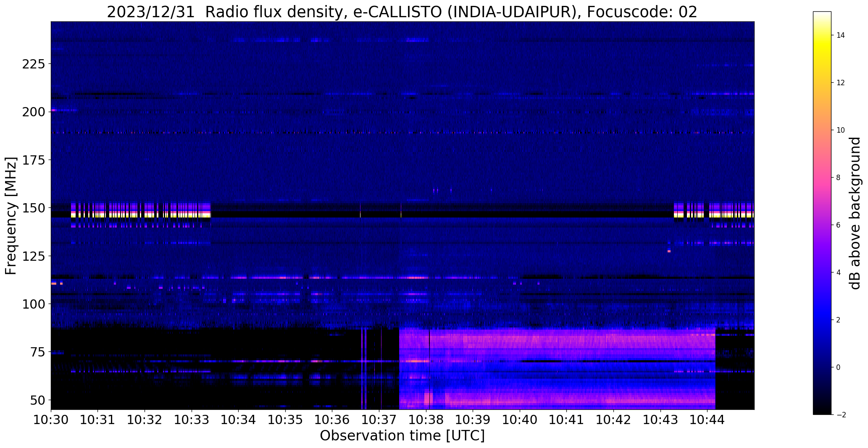The height and width of the screenshot is (448, 868).
Task: Click the colorbar tick value 0
Action: click(839, 367)
